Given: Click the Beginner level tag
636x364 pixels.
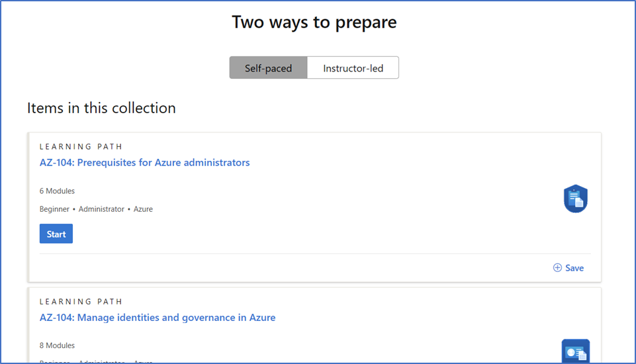Looking at the screenshot, I should coord(54,209).
